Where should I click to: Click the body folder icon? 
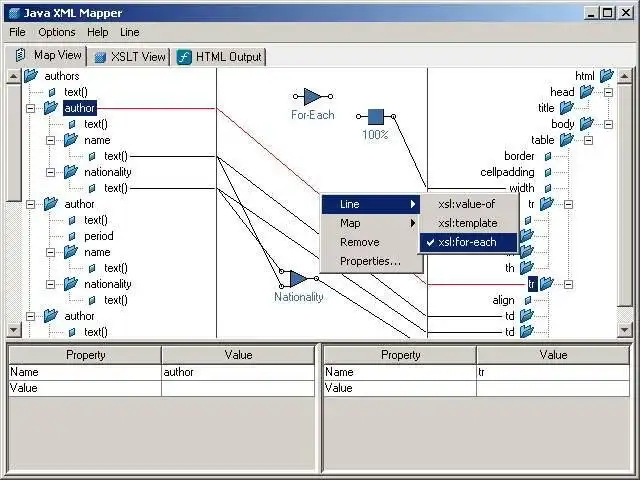(587, 124)
